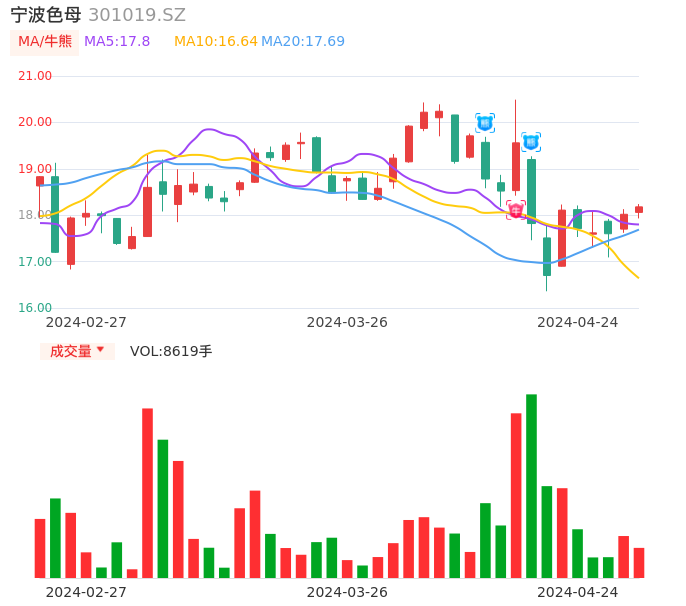Click the 2024-04-24 date under the price chart
Viewport: 686px width, 606px height.
tap(578, 322)
